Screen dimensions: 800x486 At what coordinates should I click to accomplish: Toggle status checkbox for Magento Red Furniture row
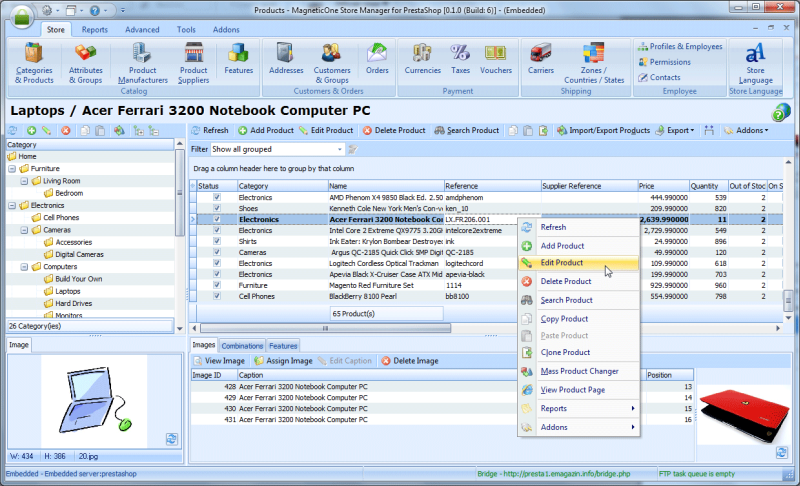217,285
